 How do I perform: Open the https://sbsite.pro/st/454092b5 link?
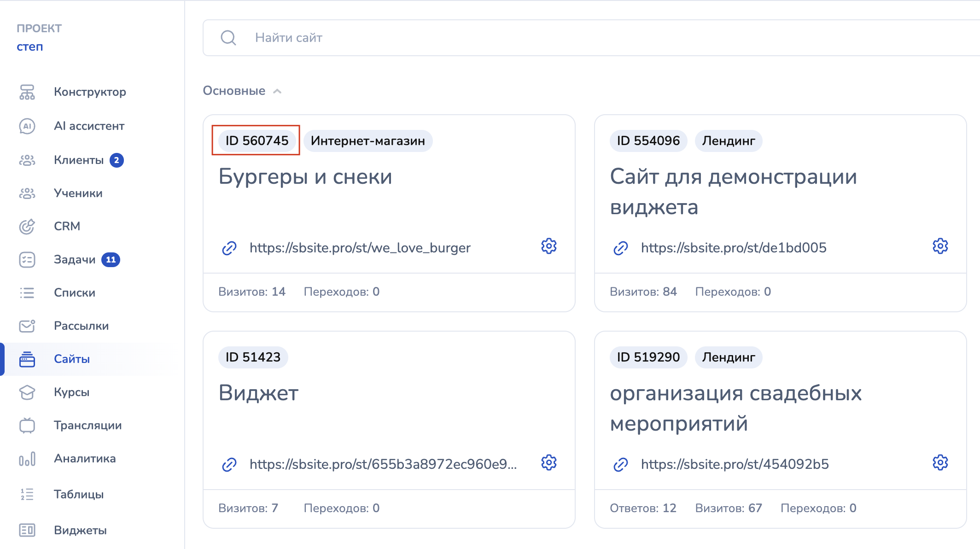pyautogui.click(x=735, y=464)
